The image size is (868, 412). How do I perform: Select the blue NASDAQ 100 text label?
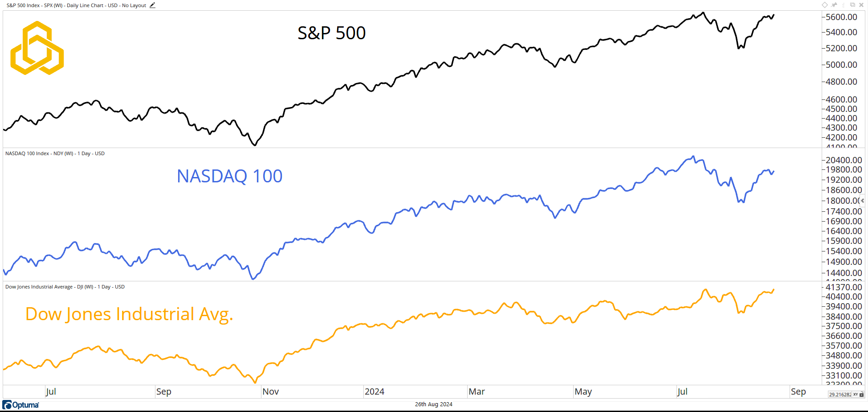[x=229, y=176]
